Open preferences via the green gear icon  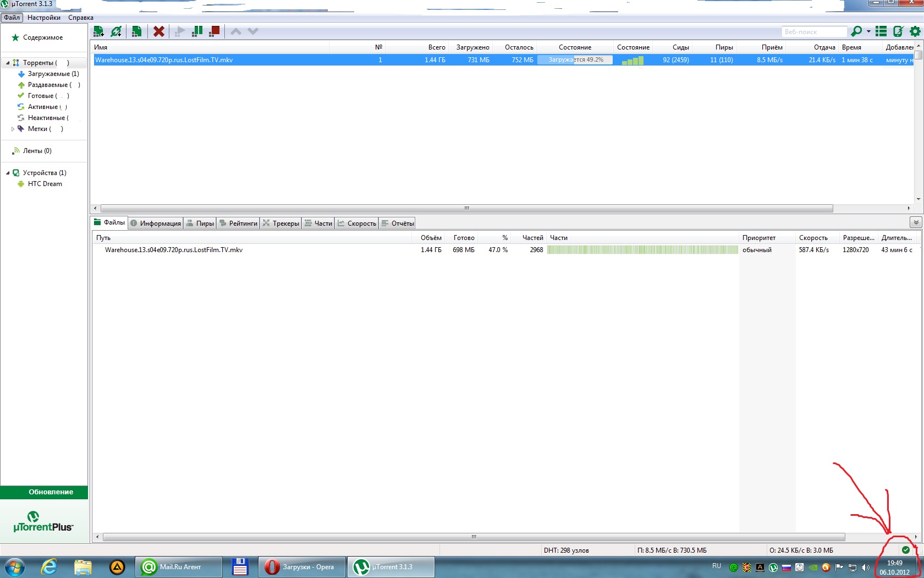(x=915, y=31)
